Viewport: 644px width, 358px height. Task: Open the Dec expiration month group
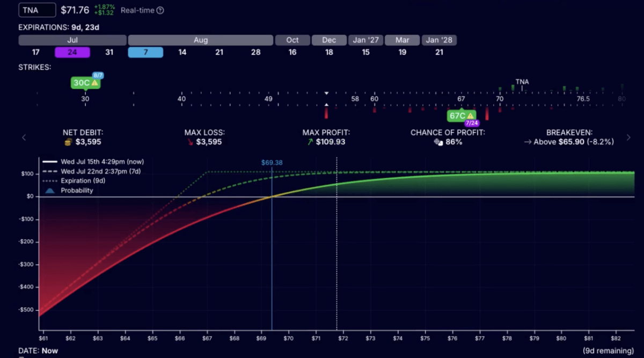click(x=329, y=40)
